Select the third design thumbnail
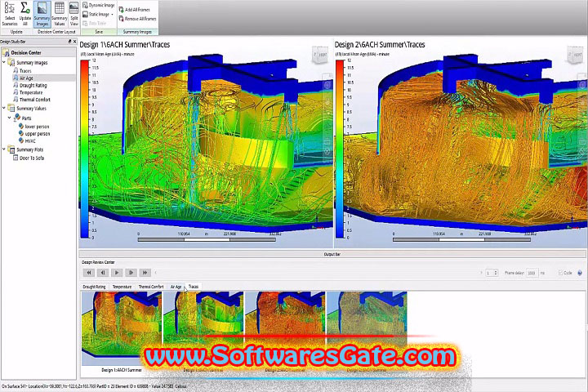The height and width of the screenshot is (392, 588). (x=285, y=328)
